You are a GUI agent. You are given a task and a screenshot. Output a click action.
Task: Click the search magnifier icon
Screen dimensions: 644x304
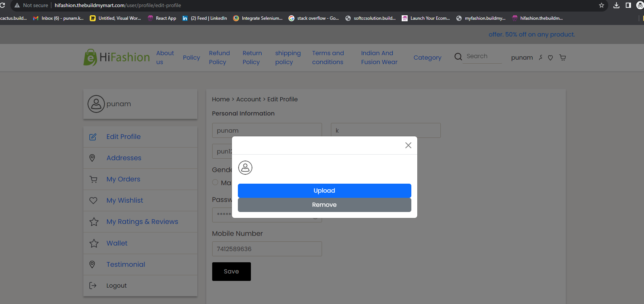coord(458,57)
